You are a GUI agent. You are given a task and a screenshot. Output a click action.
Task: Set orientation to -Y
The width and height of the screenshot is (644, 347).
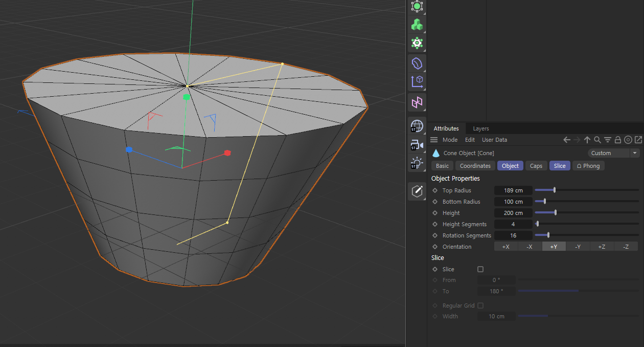578,247
